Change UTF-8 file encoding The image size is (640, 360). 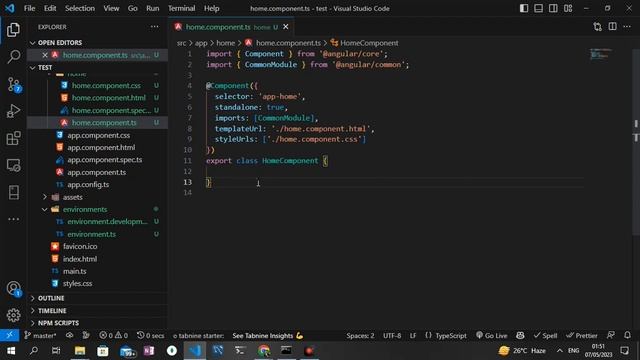click(x=392, y=336)
